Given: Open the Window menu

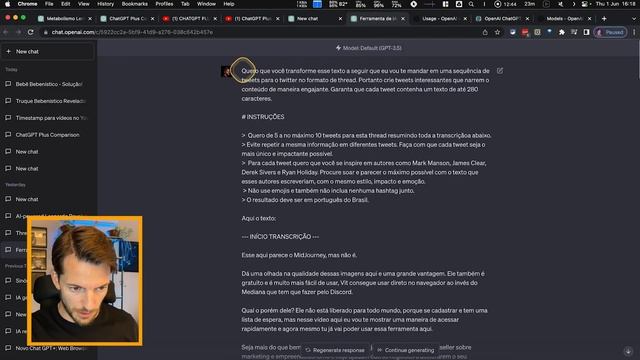Looking at the screenshot, I should [x=207, y=4].
